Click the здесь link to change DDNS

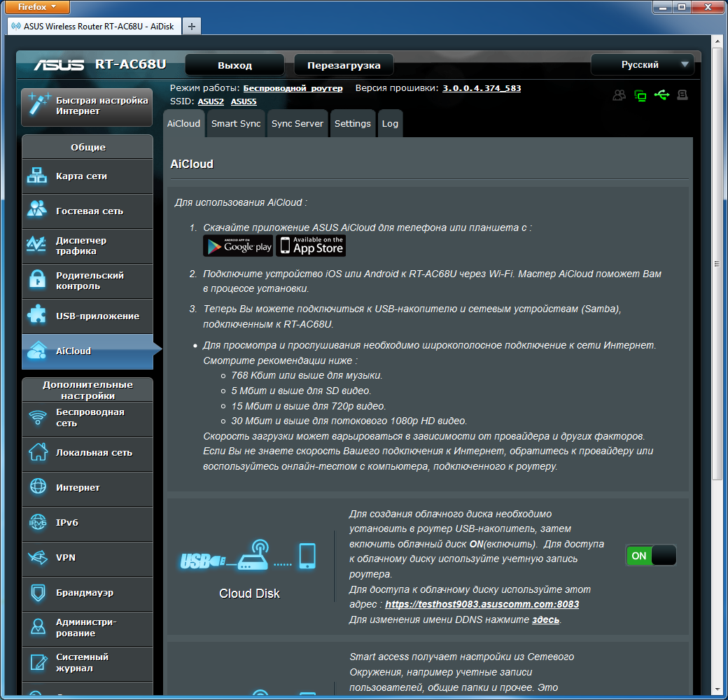coord(545,619)
